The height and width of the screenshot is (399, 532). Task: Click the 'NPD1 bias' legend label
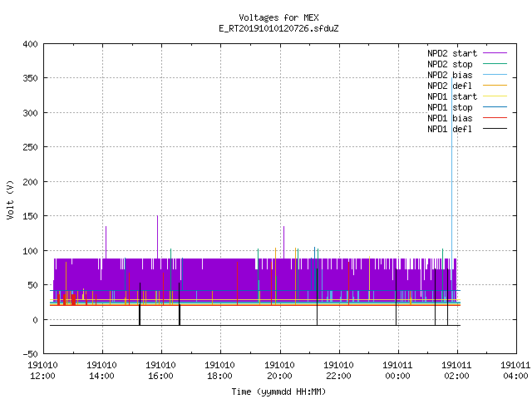pyautogui.click(x=450, y=118)
